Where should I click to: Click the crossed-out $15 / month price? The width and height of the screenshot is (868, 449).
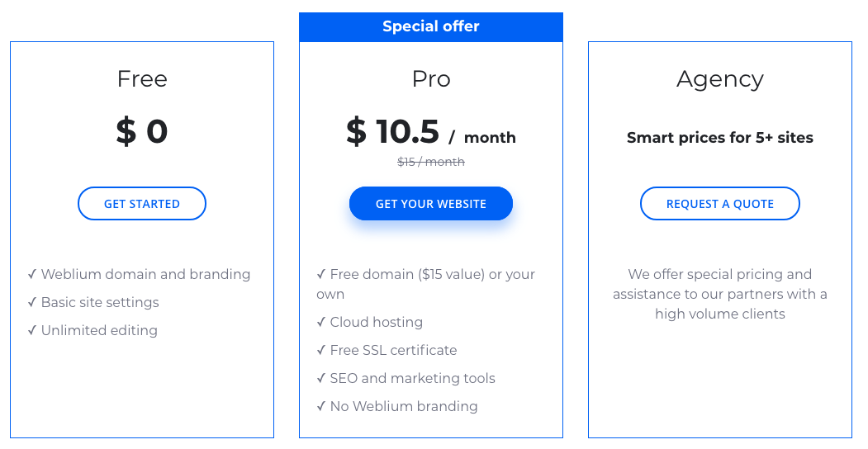[x=430, y=162]
